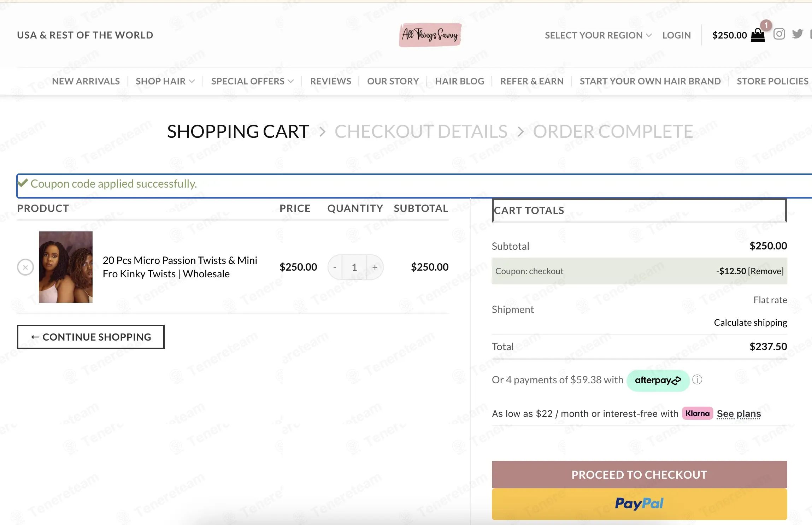This screenshot has width=812, height=525.
Task: Decrease quantity with the minus button
Action: pyautogui.click(x=335, y=267)
